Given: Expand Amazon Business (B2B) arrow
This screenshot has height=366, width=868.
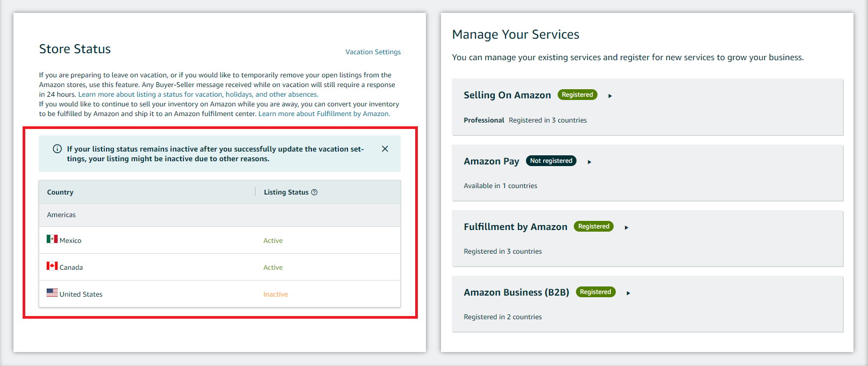Looking at the screenshot, I should (628, 293).
